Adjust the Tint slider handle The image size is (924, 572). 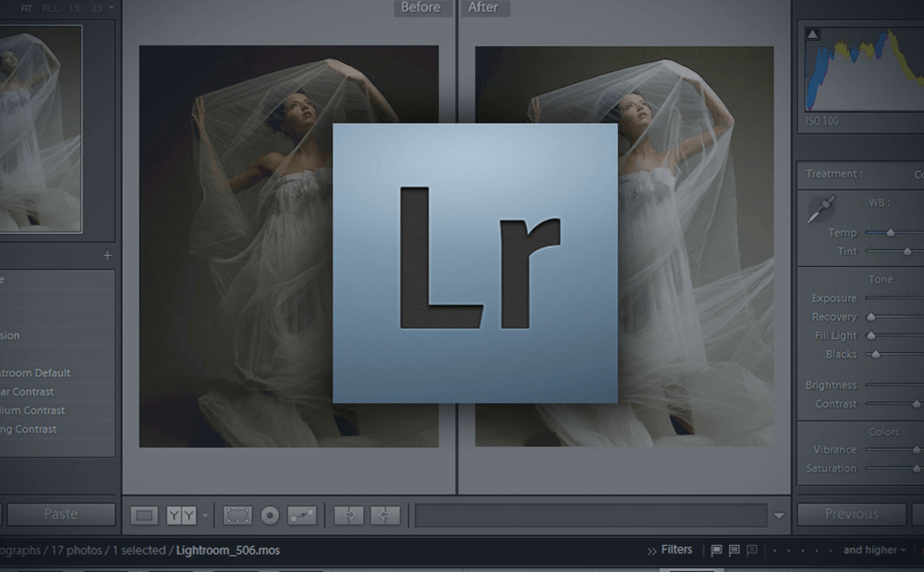coord(907,251)
